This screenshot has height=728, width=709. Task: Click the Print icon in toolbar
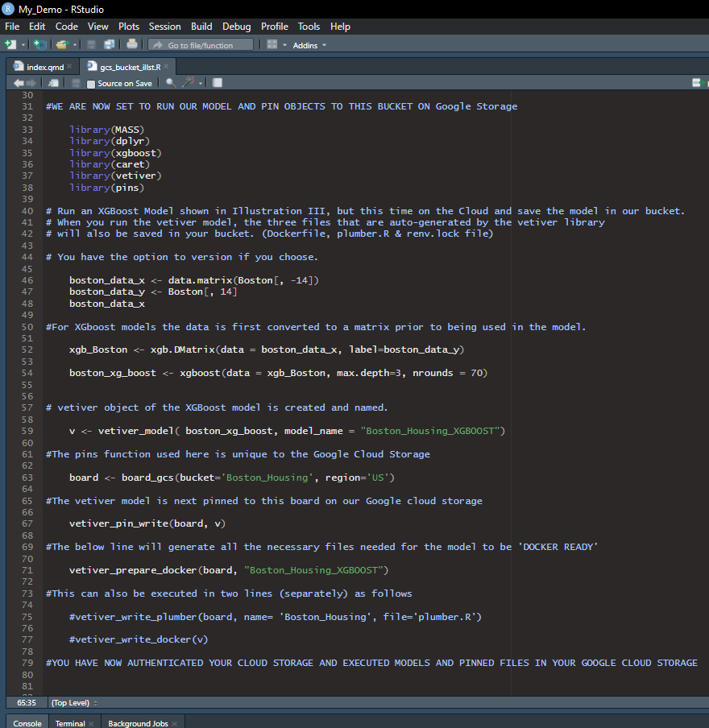pos(131,45)
